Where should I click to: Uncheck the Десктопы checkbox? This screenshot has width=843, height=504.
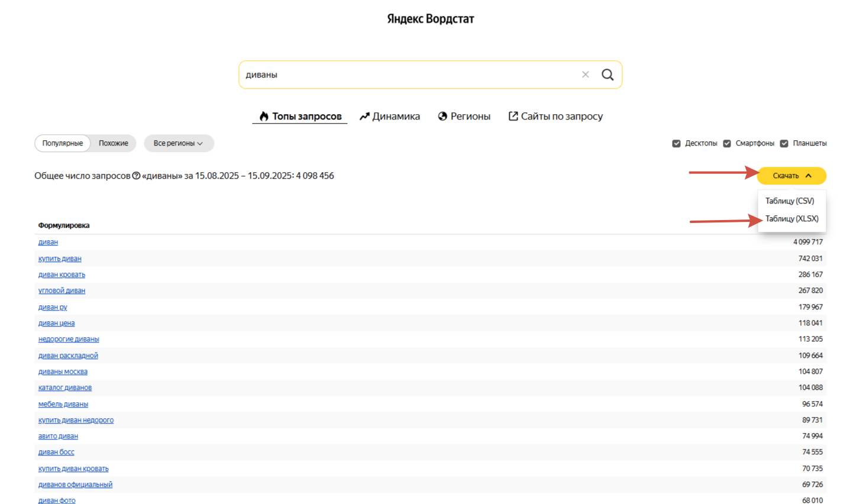click(676, 143)
